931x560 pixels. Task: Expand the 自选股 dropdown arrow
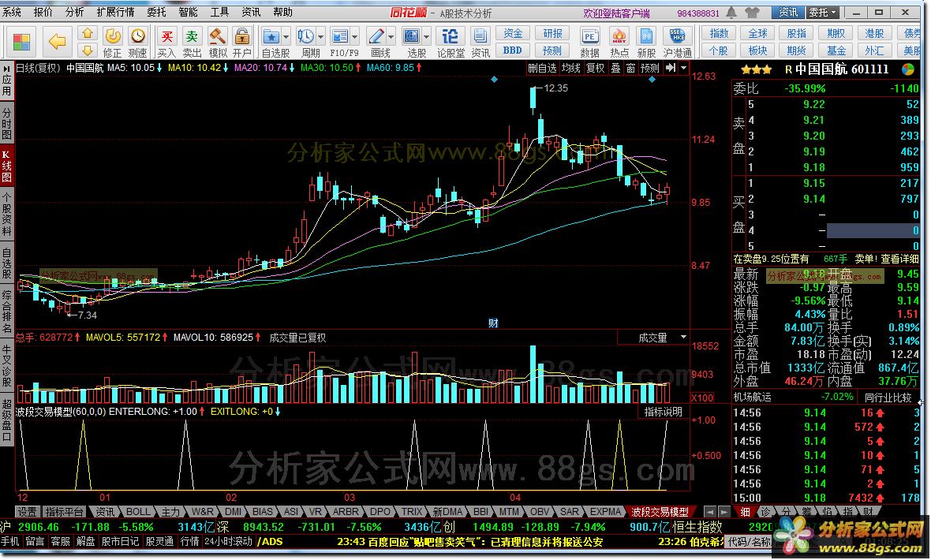tap(286, 37)
